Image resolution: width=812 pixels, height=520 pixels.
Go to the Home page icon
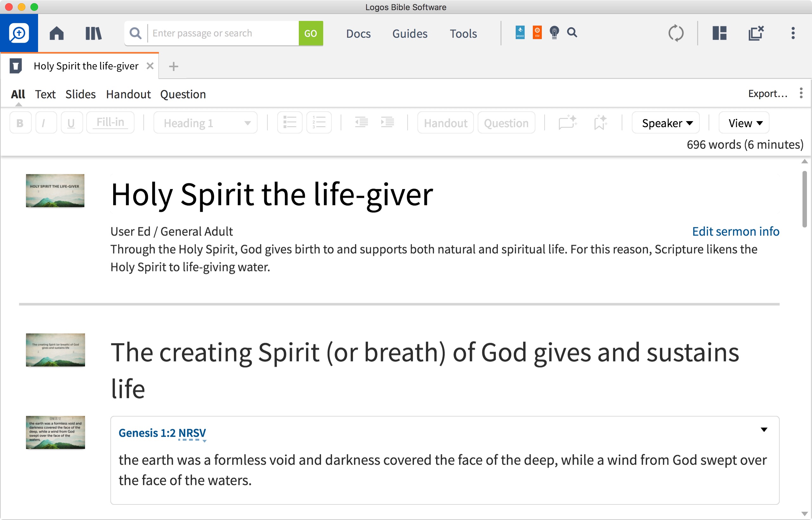click(x=56, y=33)
